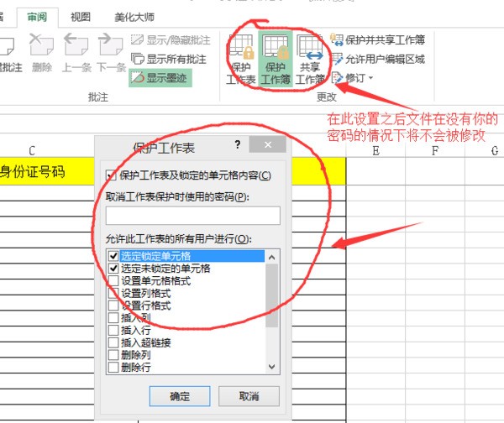Click the 共享工作簿 (Share Workbook) icon
The height and width of the screenshot is (423, 504).
309,60
